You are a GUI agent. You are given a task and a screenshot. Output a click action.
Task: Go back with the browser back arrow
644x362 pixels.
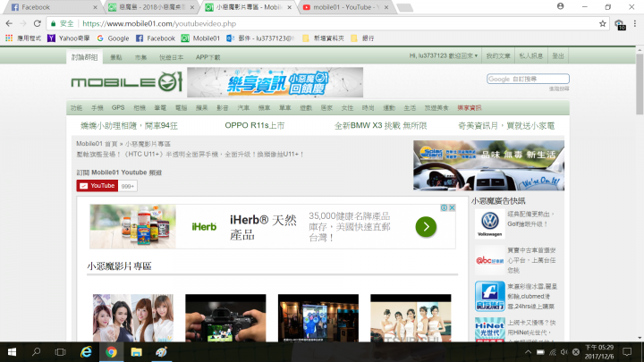pyautogui.click(x=9, y=24)
